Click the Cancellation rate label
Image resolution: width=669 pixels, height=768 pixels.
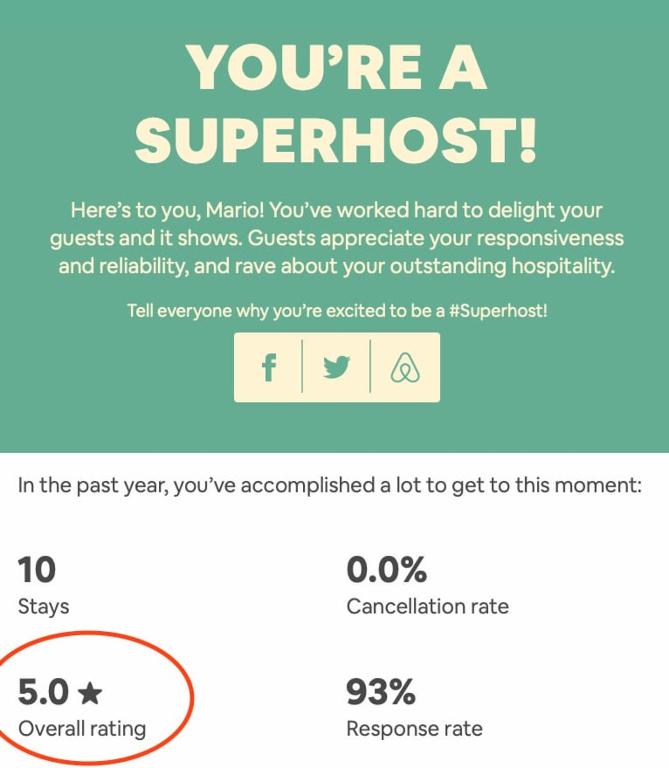pyautogui.click(x=427, y=606)
